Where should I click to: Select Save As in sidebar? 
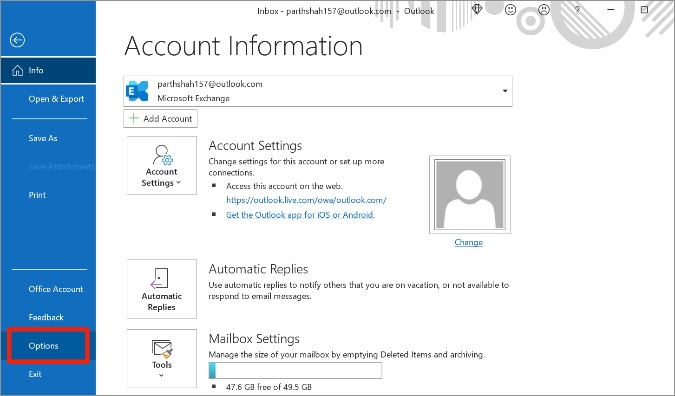point(43,138)
